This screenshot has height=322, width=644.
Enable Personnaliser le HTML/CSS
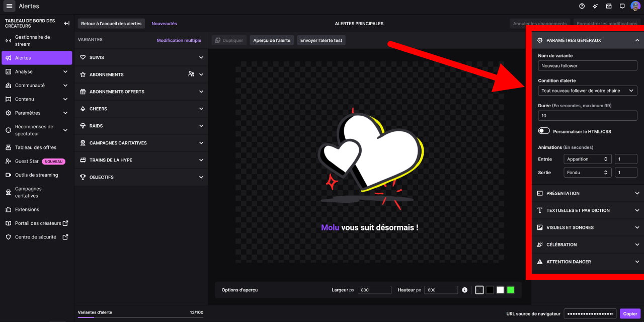point(544,130)
